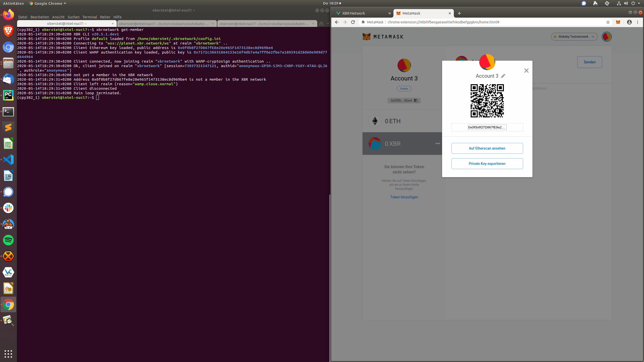Open LibreOffice Calc from the dock
The height and width of the screenshot is (362, 644).
(8, 144)
